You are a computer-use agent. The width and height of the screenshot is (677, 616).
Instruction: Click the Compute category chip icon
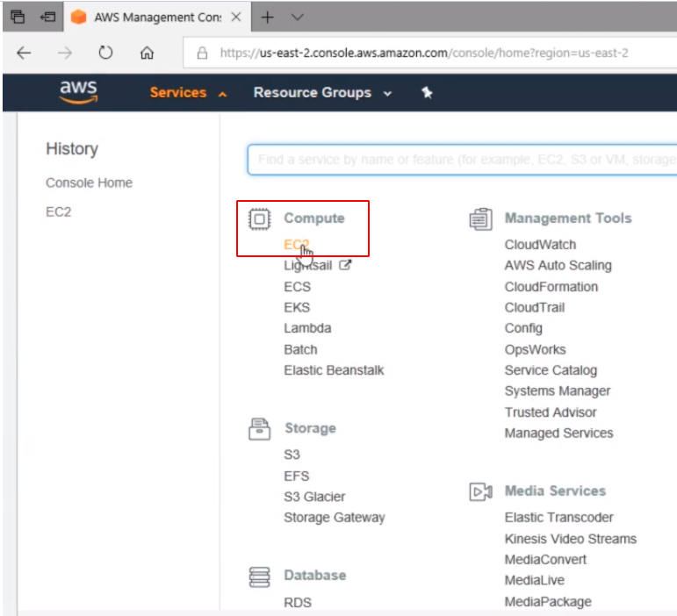(259, 218)
